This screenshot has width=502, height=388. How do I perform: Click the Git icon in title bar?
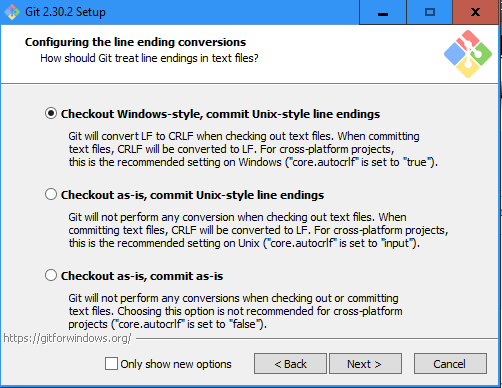click(x=12, y=12)
